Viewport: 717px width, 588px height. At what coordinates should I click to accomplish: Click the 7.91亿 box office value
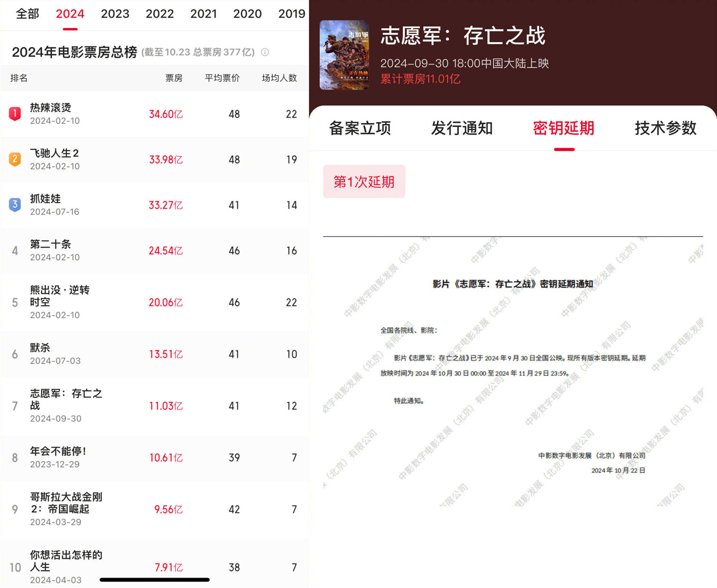(169, 567)
